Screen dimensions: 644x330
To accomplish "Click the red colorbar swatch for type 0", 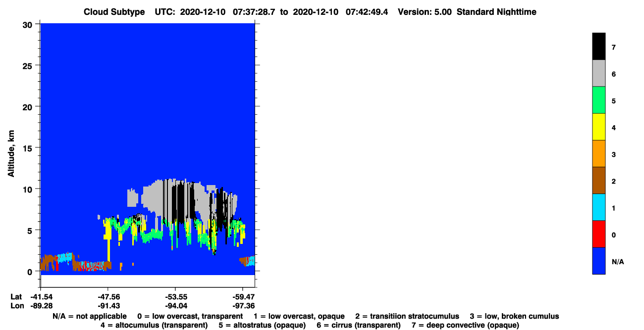I will coord(599,234).
